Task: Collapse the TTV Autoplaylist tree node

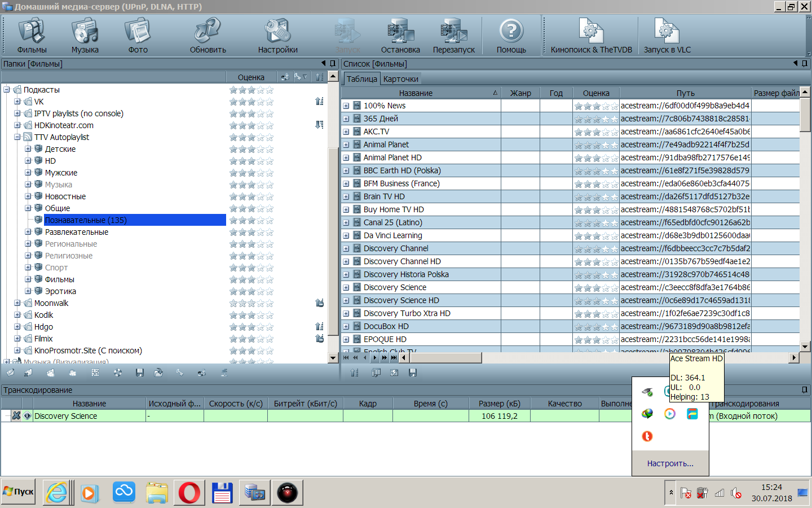Action: click(17, 137)
